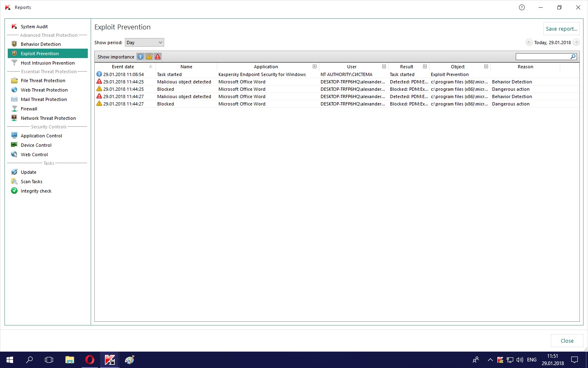Expand the Object column
This screenshot has width=588, height=368.
click(x=486, y=67)
